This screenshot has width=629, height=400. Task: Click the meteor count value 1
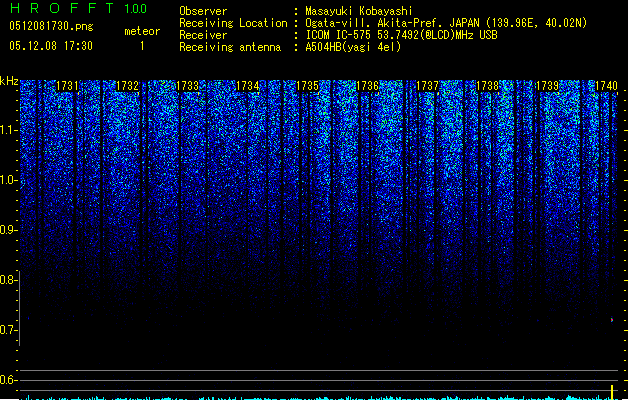pyautogui.click(x=142, y=46)
